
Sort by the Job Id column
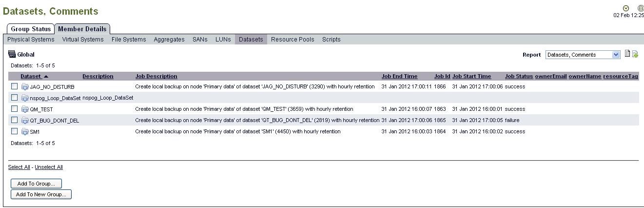tap(442, 76)
